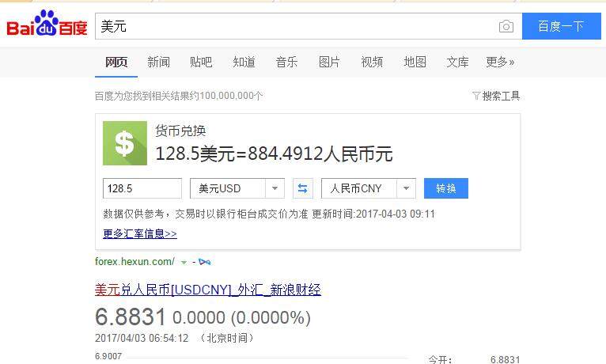Image resolution: width=606 pixels, height=364 pixels.
Task: Click the result 128.5美元=884.4912人民币元
Action: (x=274, y=154)
